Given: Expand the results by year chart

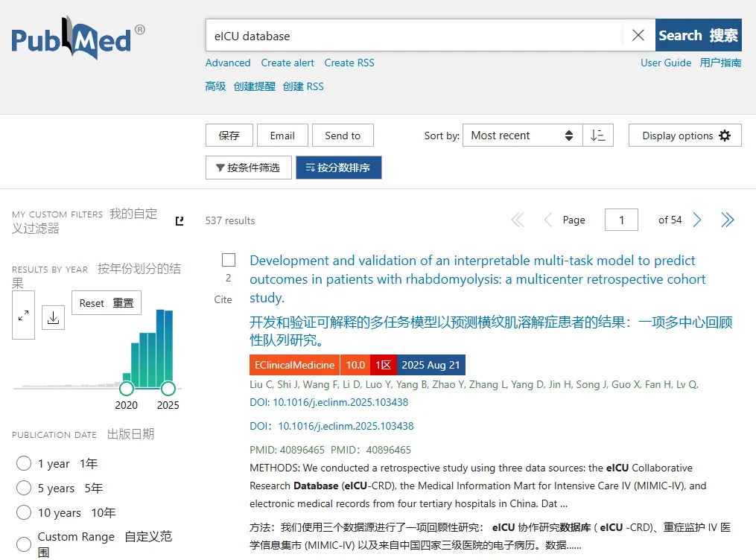Looking at the screenshot, I should tap(23, 315).
